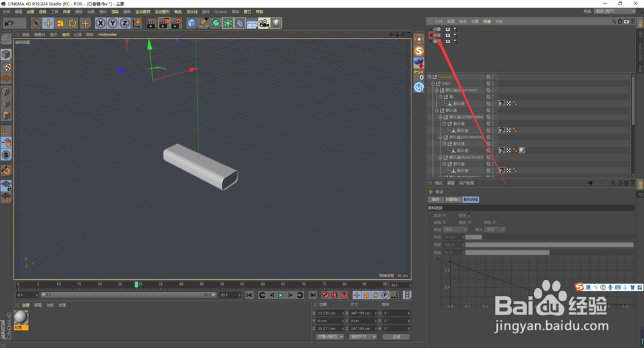Open the 帮助 menu
Image resolution: width=644 pixels, height=348 pixels.
coord(260,12)
